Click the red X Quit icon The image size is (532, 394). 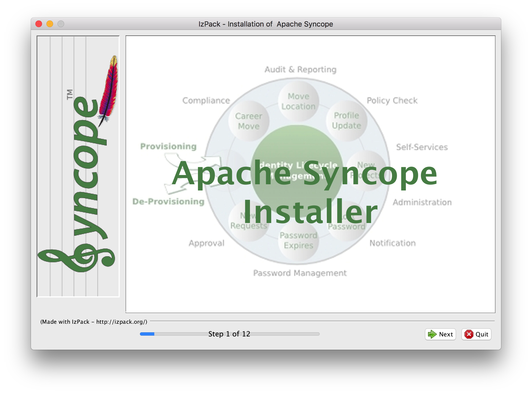tap(469, 334)
